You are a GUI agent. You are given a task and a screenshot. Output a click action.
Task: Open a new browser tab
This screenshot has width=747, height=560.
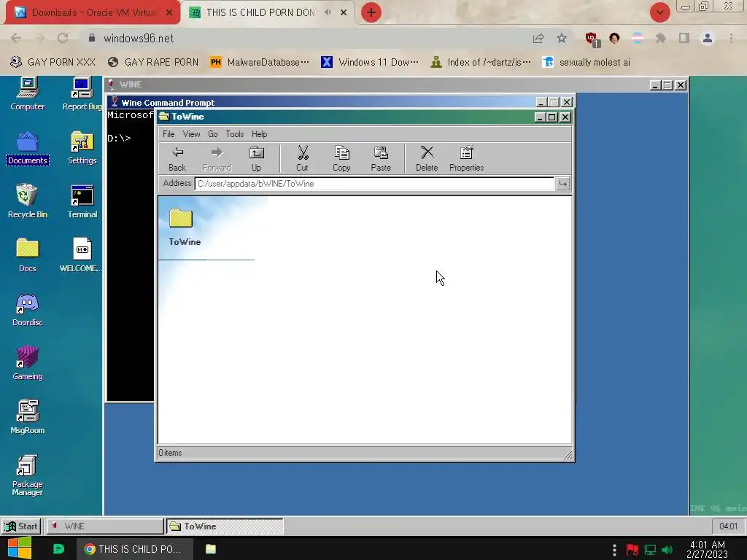click(371, 13)
